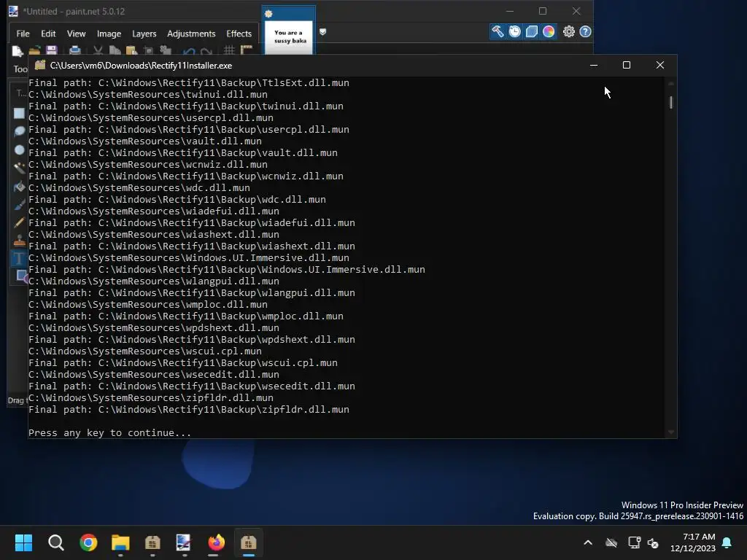The height and width of the screenshot is (560, 747).
Task: Open the notification bell in the taskbar
Action: pos(727,542)
